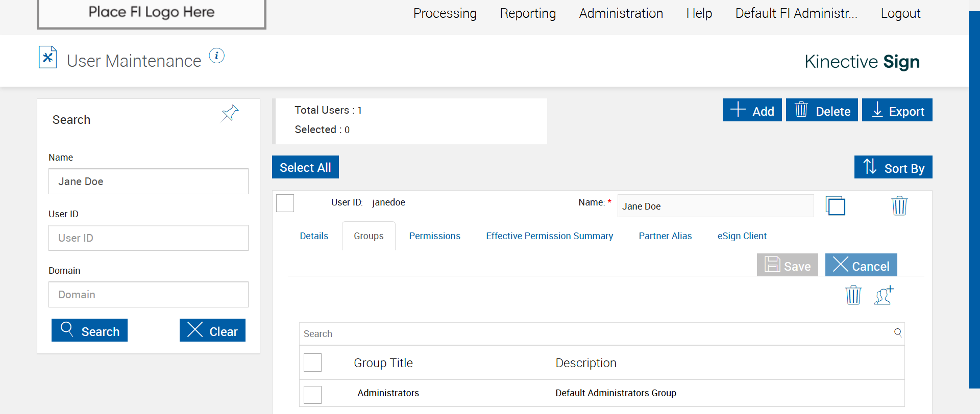Image resolution: width=980 pixels, height=414 pixels.
Task: Click the page vertical scrollbar
Action: tap(974, 199)
